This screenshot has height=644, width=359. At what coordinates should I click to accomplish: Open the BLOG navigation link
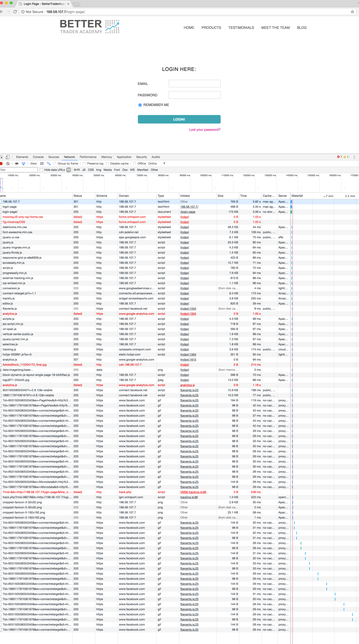[x=301, y=28]
